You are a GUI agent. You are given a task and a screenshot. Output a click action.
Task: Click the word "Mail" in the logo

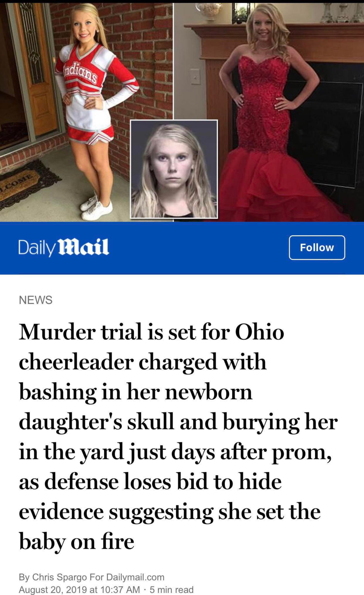coord(84,247)
